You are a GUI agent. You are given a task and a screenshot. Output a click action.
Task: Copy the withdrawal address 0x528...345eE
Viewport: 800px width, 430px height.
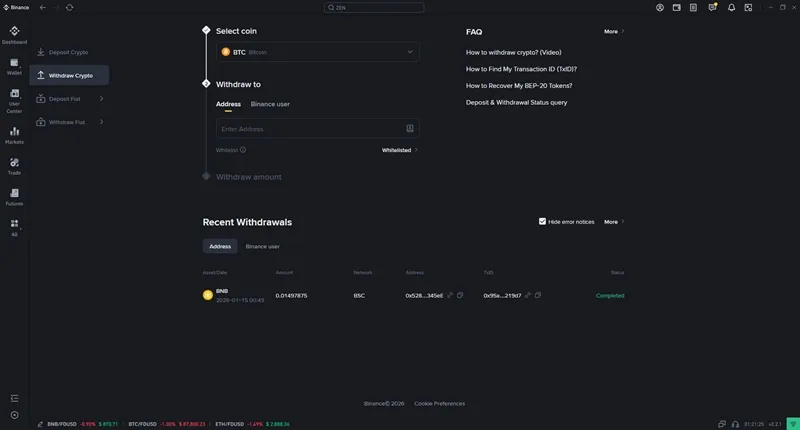(460, 295)
